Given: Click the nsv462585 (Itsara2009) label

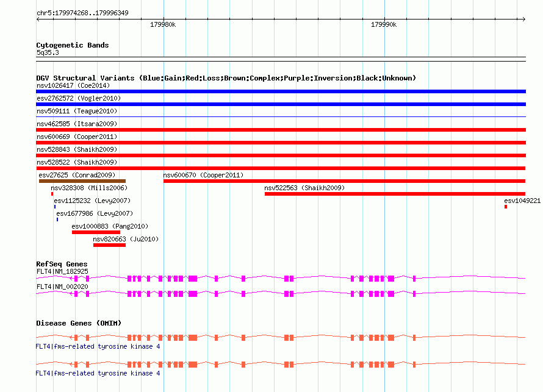Looking at the screenshot, I should [77, 124].
